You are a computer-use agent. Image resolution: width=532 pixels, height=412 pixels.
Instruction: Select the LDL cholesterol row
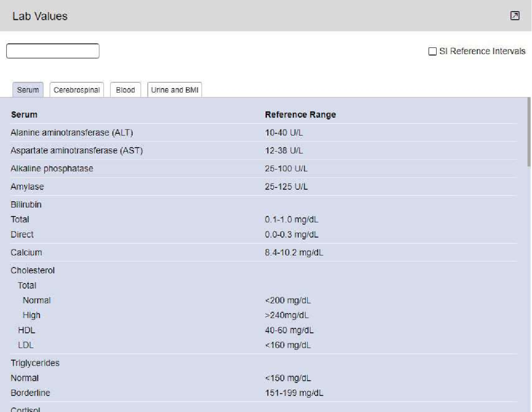[263, 345]
